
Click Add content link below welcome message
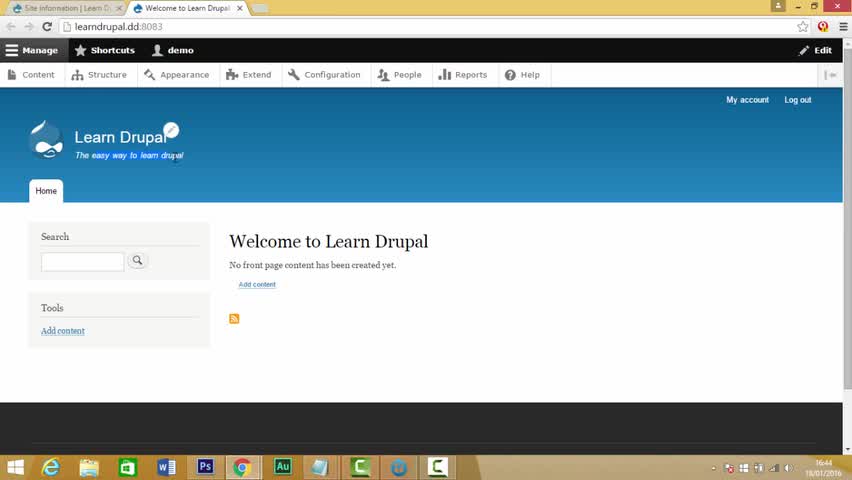coord(257,284)
